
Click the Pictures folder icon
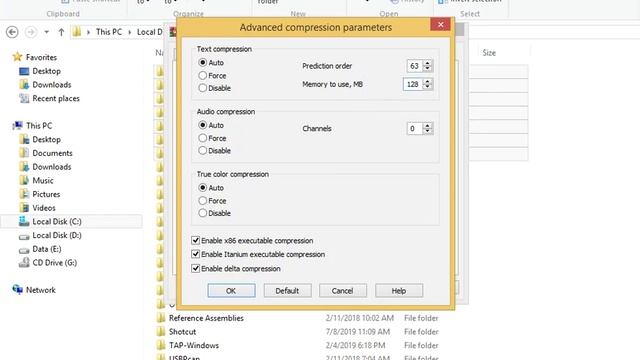[24, 194]
